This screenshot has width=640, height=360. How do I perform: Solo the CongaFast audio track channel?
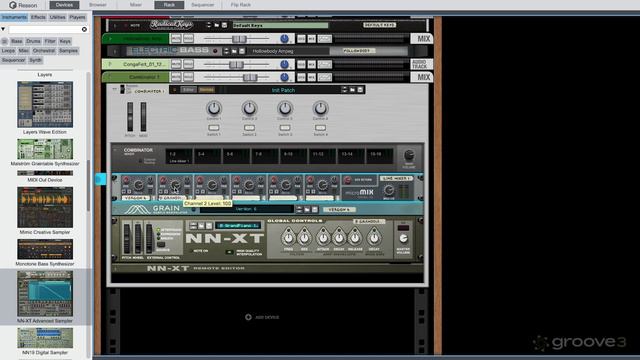(x=188, y=64)
